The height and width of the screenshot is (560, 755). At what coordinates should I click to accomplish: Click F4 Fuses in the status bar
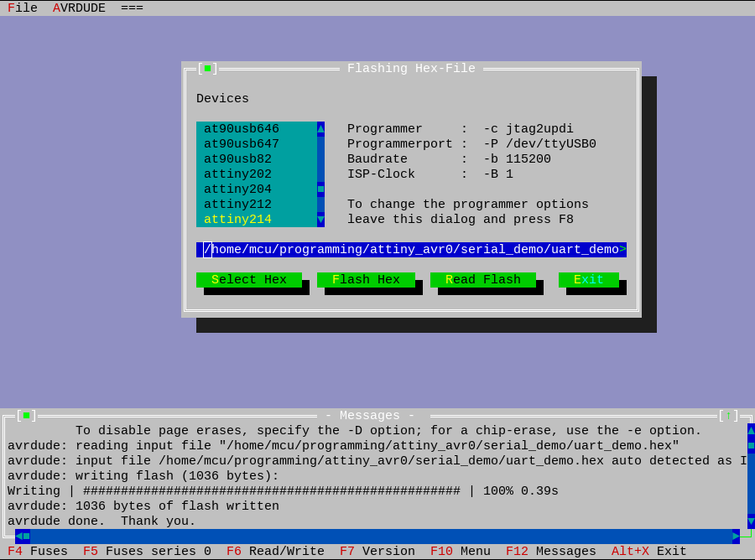coord(38,551)
